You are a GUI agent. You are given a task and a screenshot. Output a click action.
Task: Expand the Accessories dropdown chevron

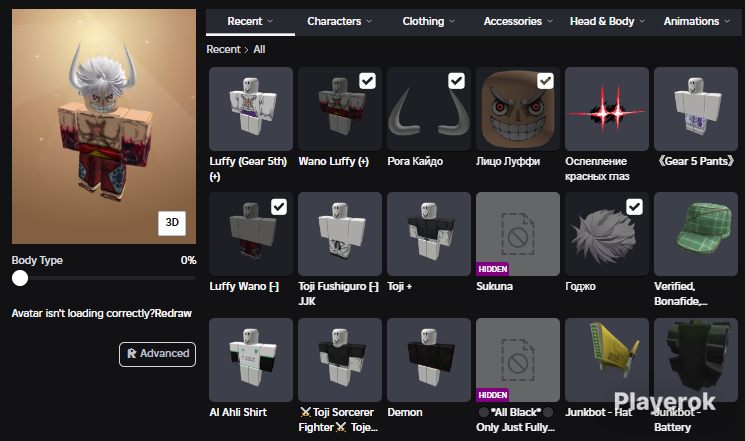click(550, 21)
